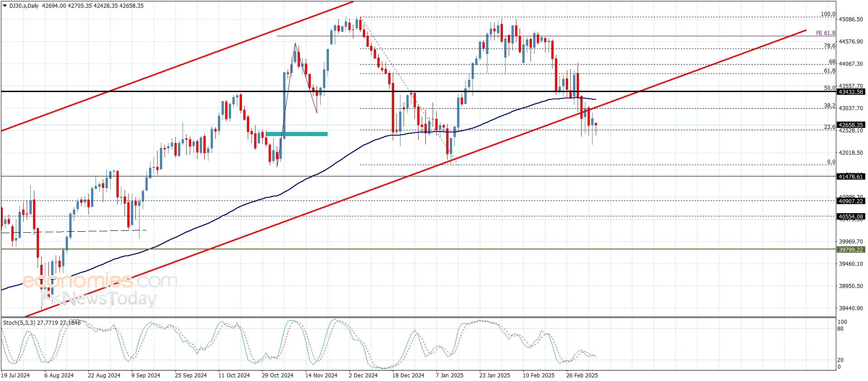Open the dropdown arrow beside DJ30.s,Daily
868x381 pixels.
[x=5, y=6]
